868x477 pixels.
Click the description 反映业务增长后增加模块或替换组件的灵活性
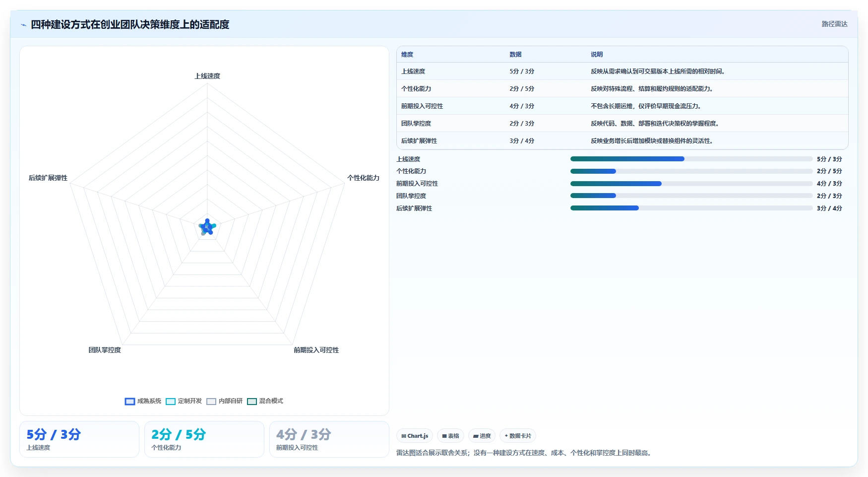pyautogui.click(x=653, y=141)
